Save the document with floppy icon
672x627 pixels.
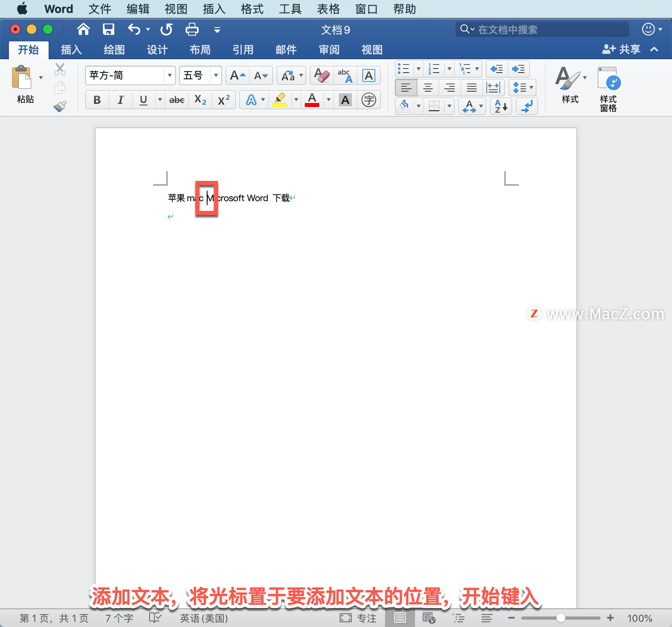click(109, 29)
